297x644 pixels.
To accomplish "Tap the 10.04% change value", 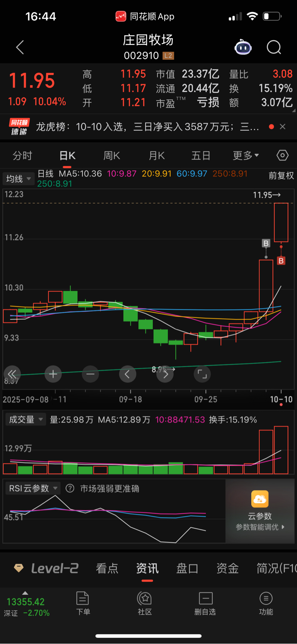I will pyautogui.click(x=49, y=101).
